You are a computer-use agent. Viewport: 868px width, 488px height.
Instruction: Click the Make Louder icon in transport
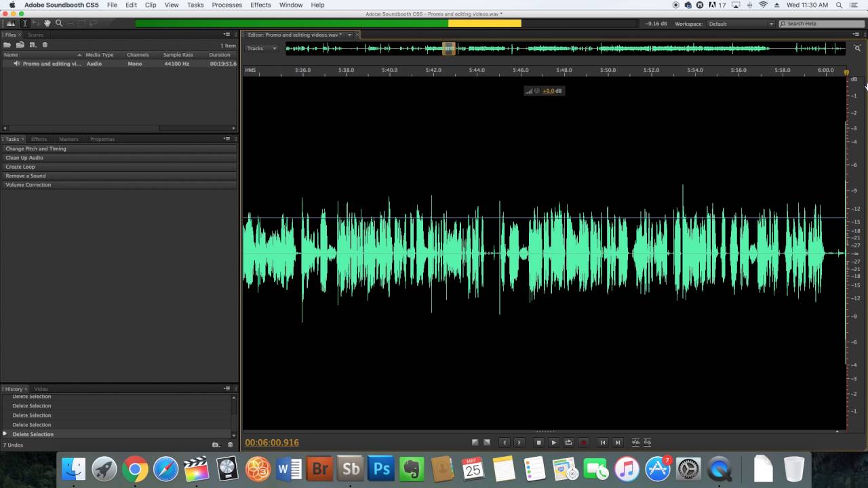(x=635, y=443)
